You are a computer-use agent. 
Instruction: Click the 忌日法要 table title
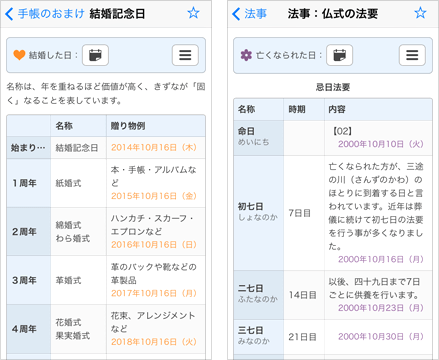[x=333, y=87]
